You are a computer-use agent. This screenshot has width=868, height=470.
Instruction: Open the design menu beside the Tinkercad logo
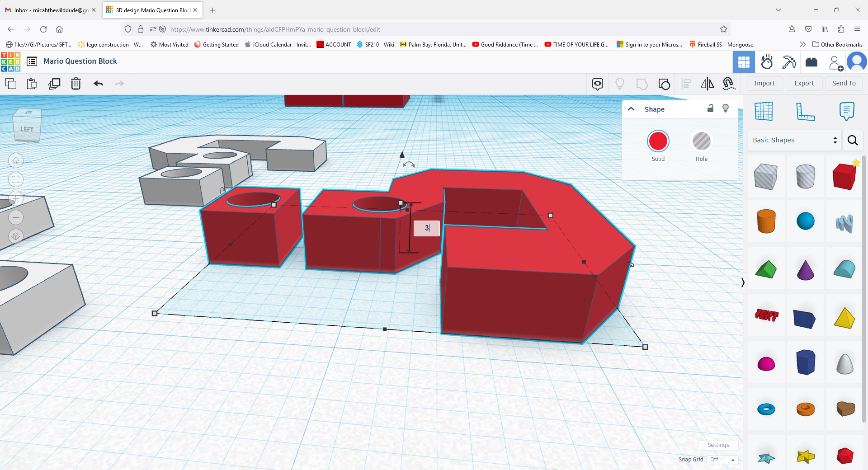coord(32,61)
